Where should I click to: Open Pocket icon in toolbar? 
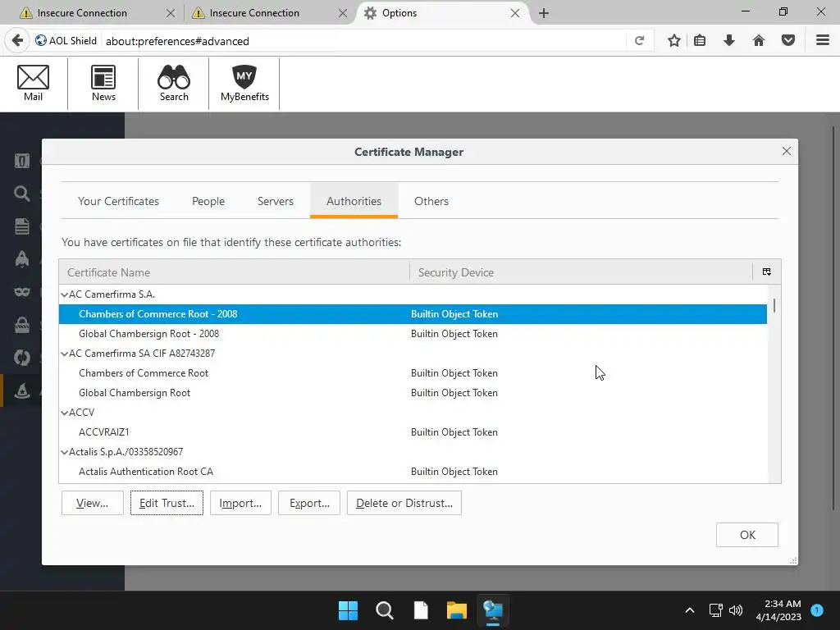coord(788,40)
